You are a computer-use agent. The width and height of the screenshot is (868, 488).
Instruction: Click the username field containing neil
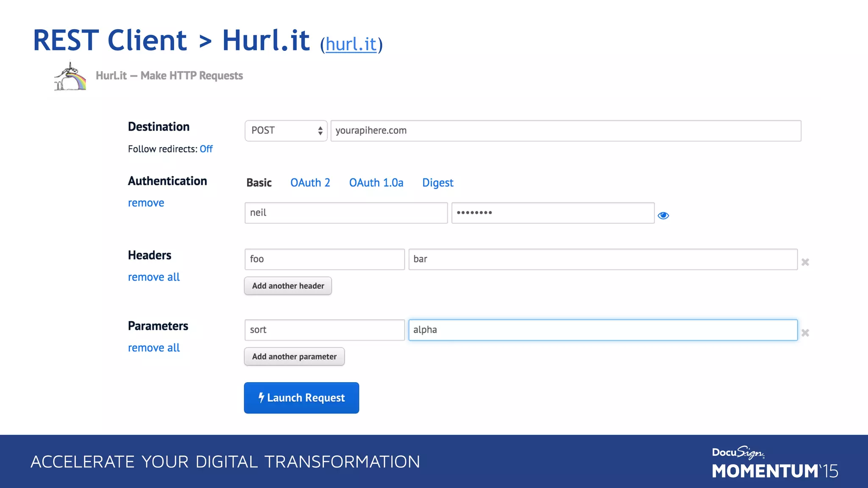pos(346,213)
